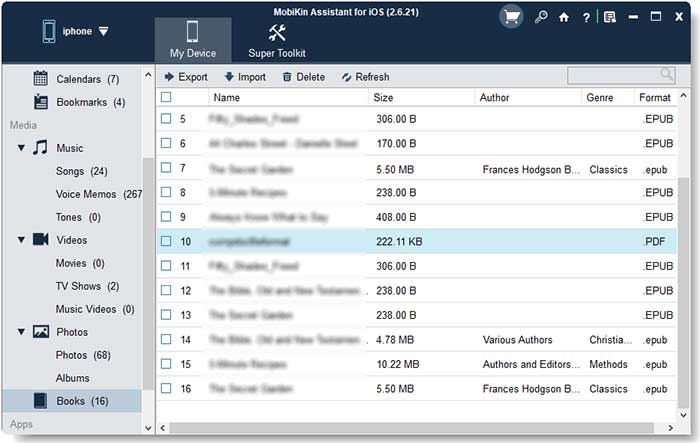Image resolution: width=700 pixels, height=443 pixels.
Task: Collapse the Videos tree section
Action: 21,240
